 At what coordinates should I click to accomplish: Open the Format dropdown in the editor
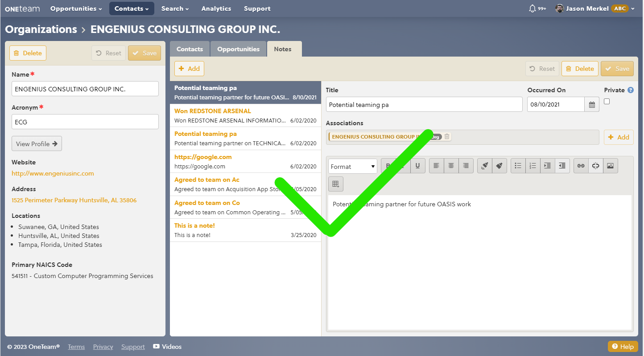(352, 166)
